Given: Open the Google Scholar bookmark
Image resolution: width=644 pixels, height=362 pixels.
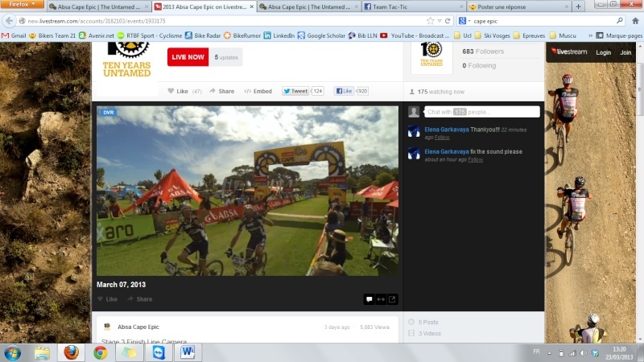Looking at the screenshot, I should click(321, 35).
